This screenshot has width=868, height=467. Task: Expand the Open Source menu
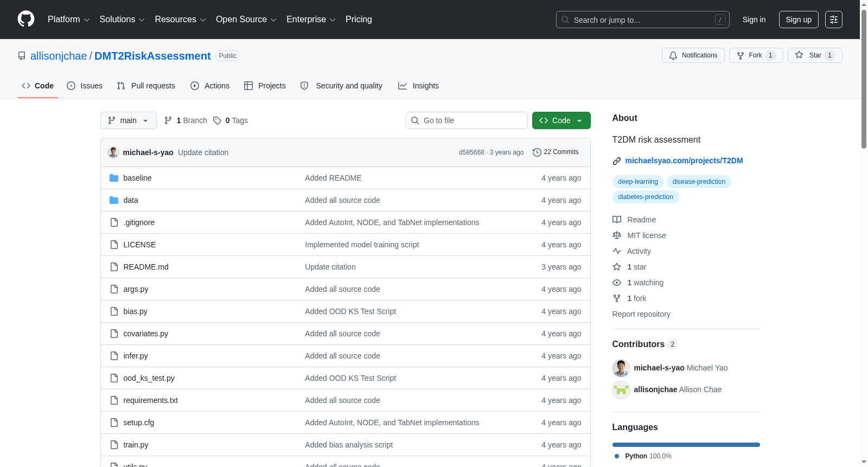click(x=246, y=20)
